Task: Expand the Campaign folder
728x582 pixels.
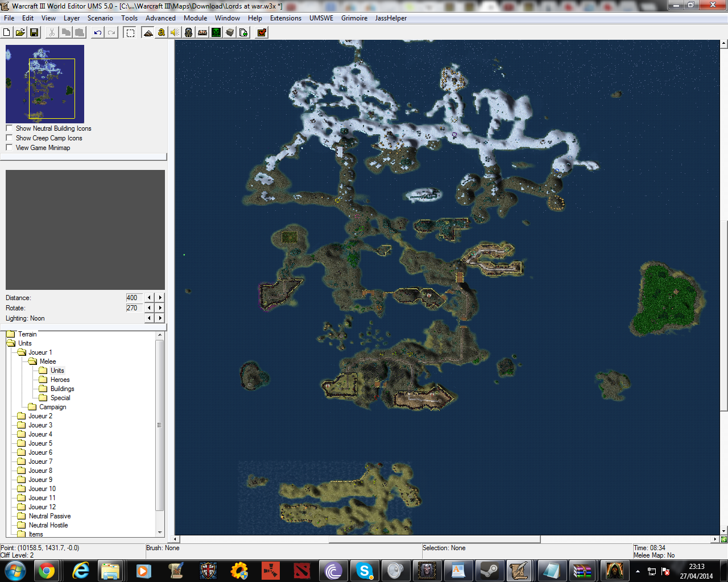Action: 32,407
